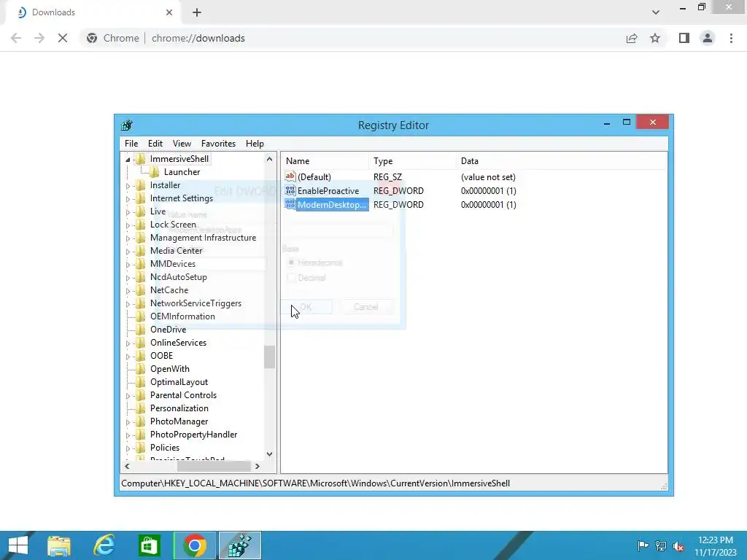Open Chrome tab search dropdown
747x560 pixels.
pos(656,12)
